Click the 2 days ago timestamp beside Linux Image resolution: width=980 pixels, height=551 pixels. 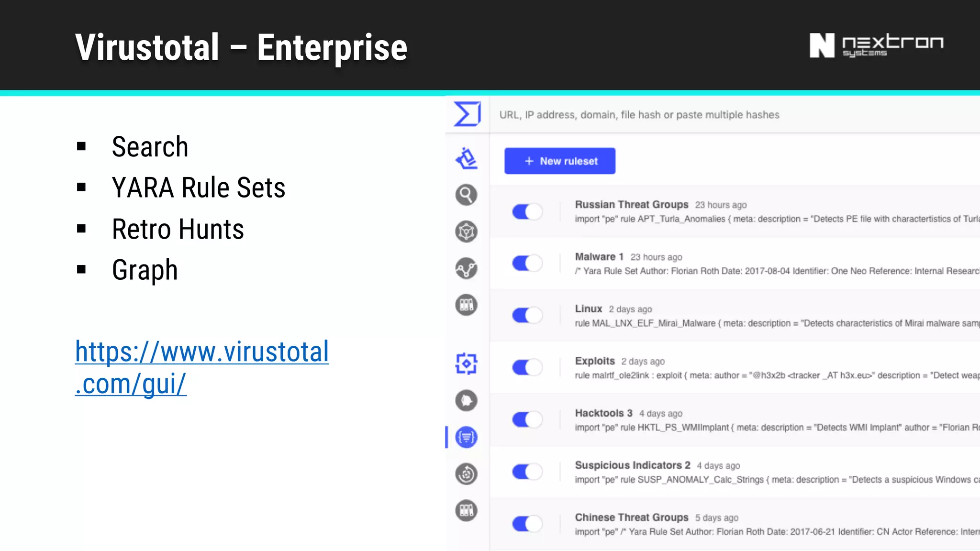630,309
